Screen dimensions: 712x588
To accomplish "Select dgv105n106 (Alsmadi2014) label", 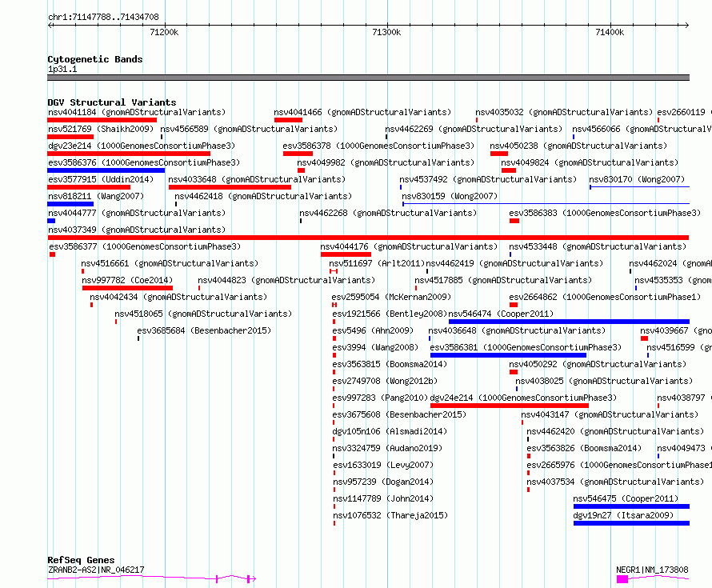I will [390, 431].
